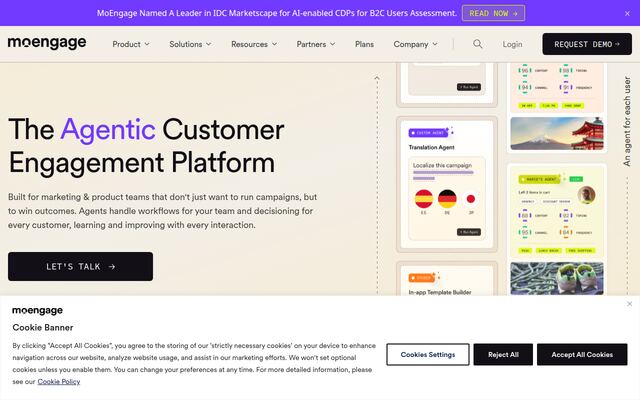The image size is (640, 400).
Task: Expand the Solutions menu
Action: (190, 44)
